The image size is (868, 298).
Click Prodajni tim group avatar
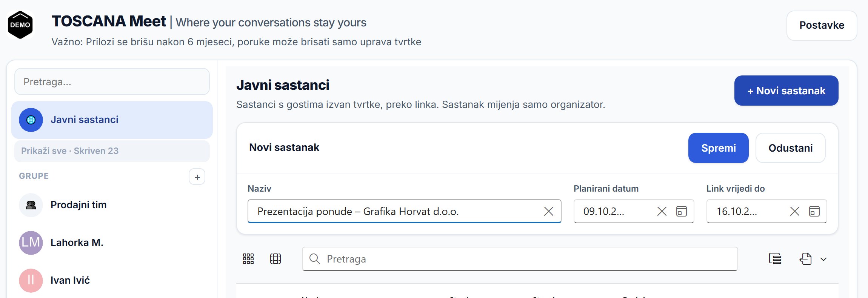(31, 205)
